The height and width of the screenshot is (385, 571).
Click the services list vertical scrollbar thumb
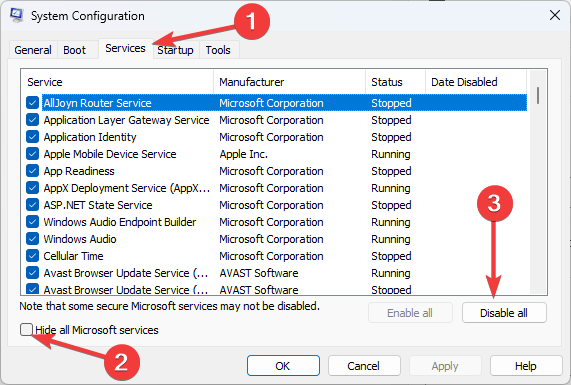click(x=538, y=95)
